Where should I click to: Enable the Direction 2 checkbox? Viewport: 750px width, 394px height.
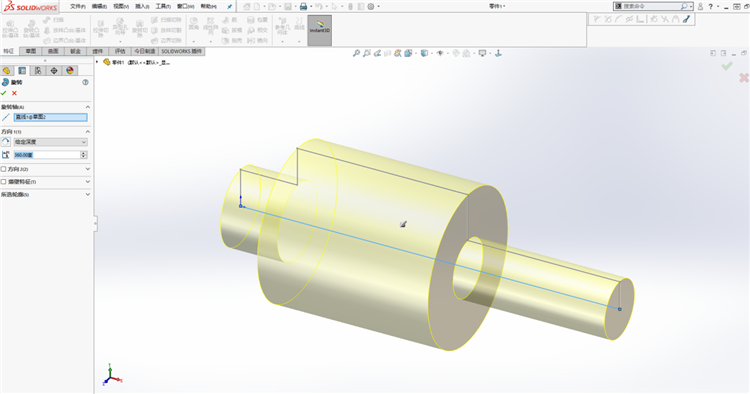click(x=4, y=169)
